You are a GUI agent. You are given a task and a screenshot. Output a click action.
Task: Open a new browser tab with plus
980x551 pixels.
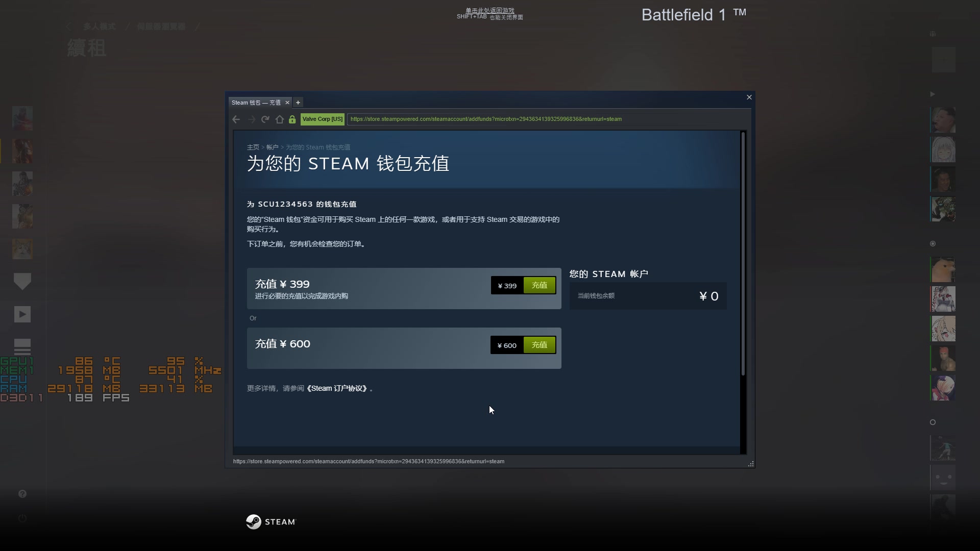[x=298, y=103]
